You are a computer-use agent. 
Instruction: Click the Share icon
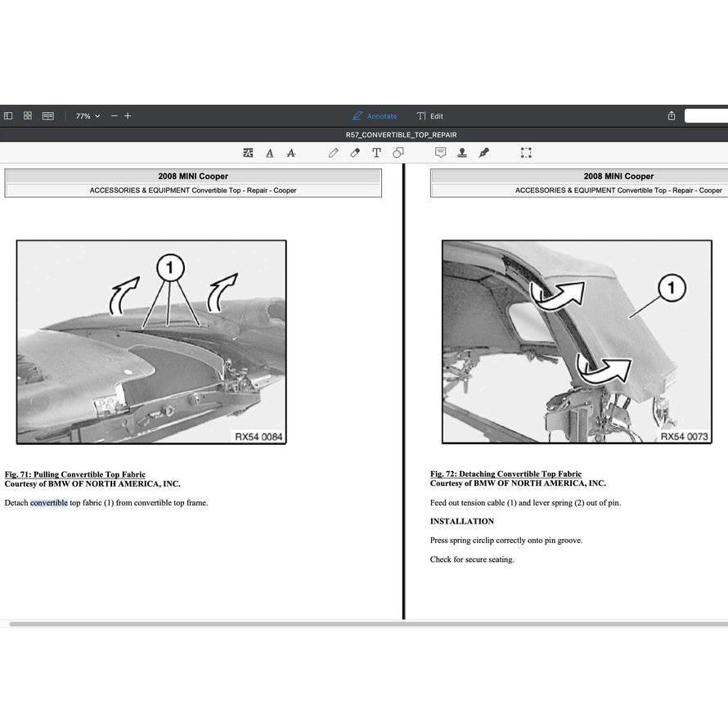[x=670, y=116]
